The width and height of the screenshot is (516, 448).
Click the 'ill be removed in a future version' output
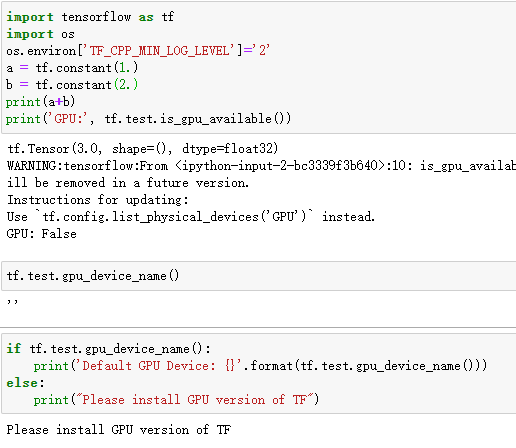[x=128, y=183]
